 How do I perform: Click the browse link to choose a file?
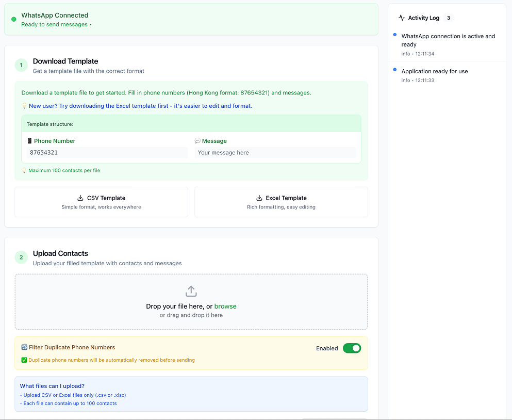click(x=225, y=306)
